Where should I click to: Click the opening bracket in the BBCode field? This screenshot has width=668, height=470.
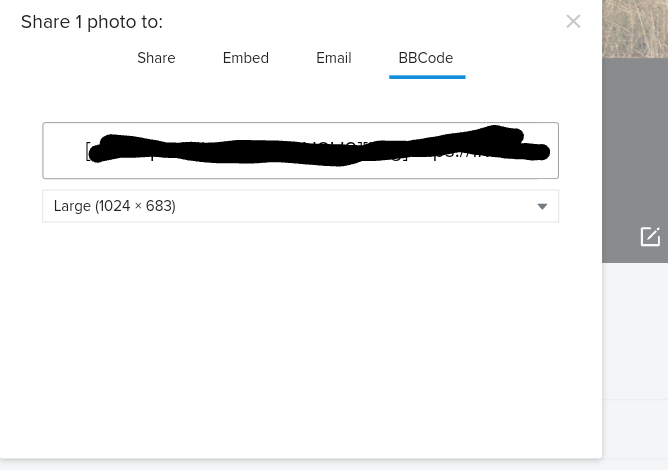click(88, 152)
